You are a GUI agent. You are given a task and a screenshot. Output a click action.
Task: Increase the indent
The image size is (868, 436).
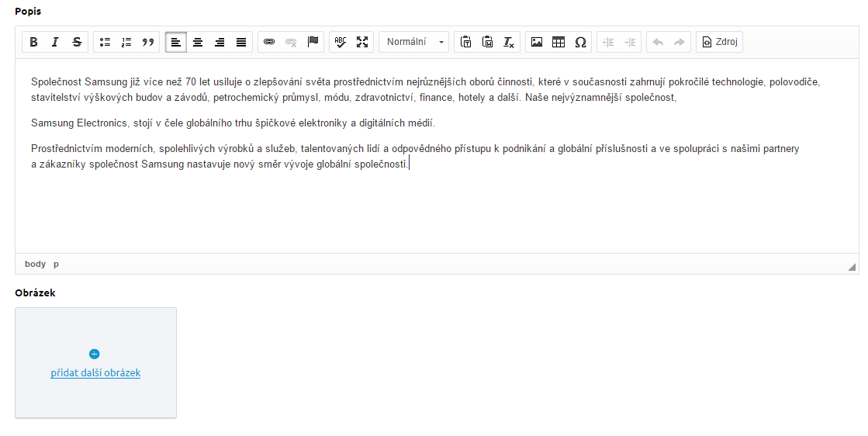point(629,42)
